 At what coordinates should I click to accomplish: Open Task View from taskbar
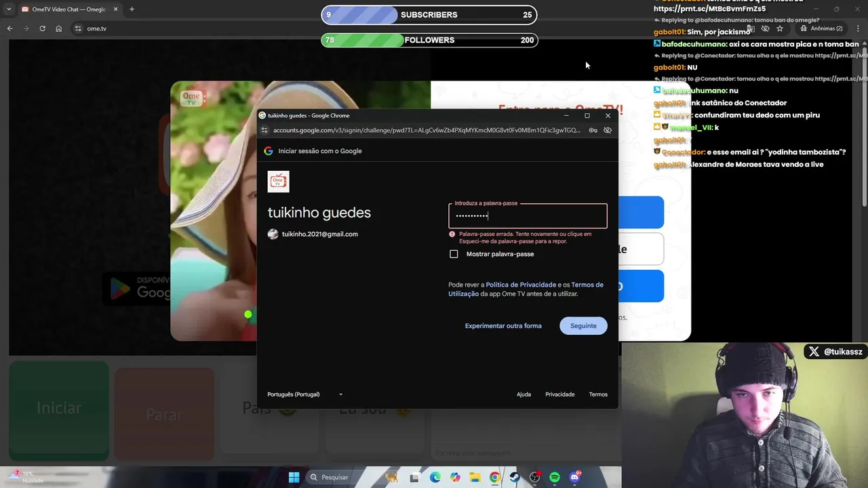tap(414, 477)
